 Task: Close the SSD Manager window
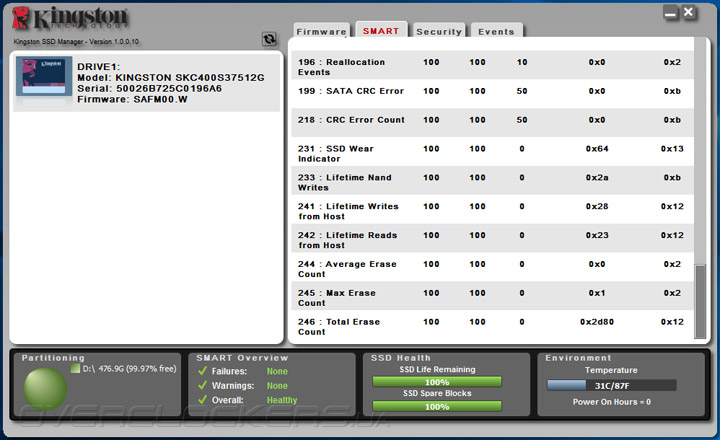tap(688, 12)
